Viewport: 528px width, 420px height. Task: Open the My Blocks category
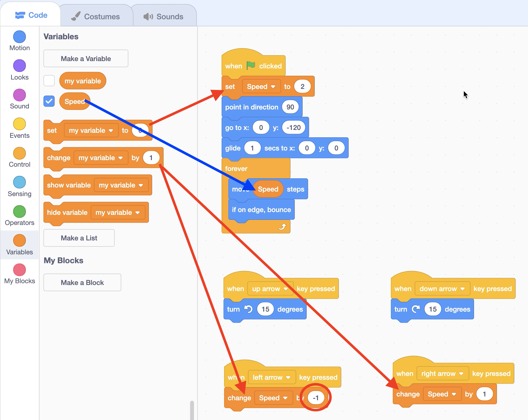[x=20, y=270]
